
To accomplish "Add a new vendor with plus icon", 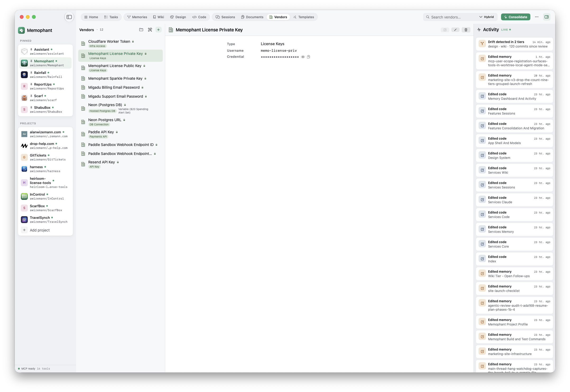I will [158, 30].
